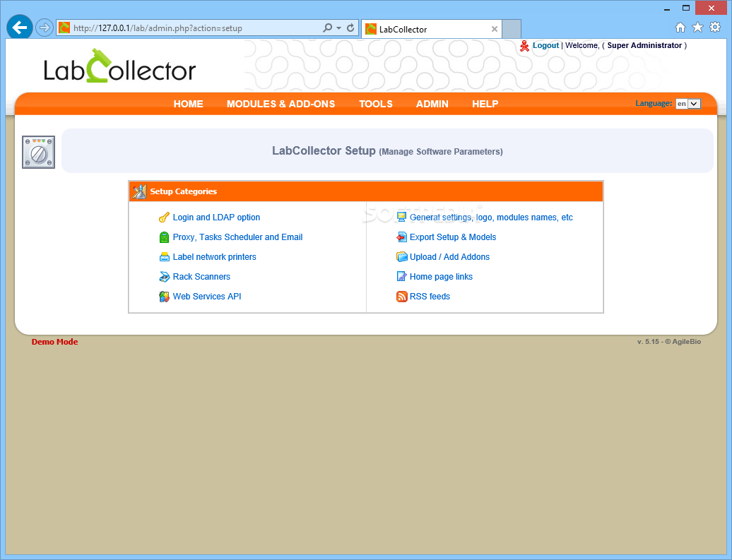The height and width of the screenshot is (560, 732).
Task: Click the address bar search magnifier icon
Action: tap(328, 28)
